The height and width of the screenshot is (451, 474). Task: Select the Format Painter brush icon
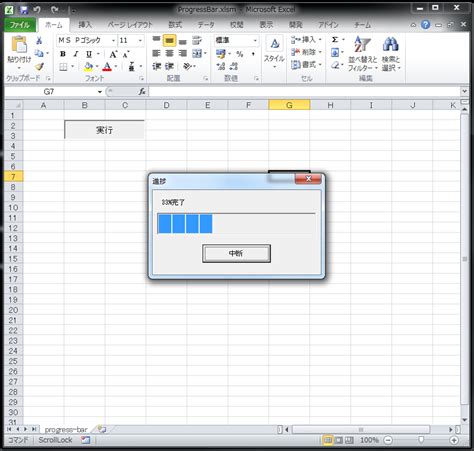(39, 67)
